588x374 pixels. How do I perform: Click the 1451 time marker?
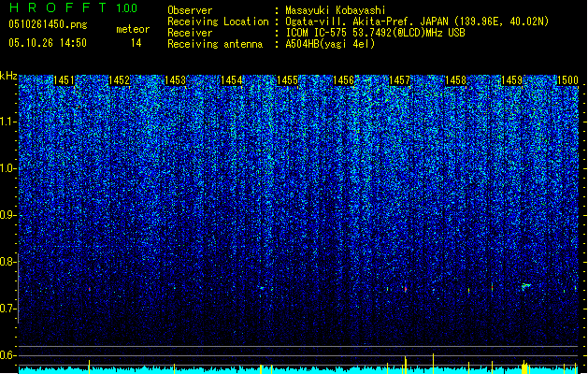click(64, 79)
